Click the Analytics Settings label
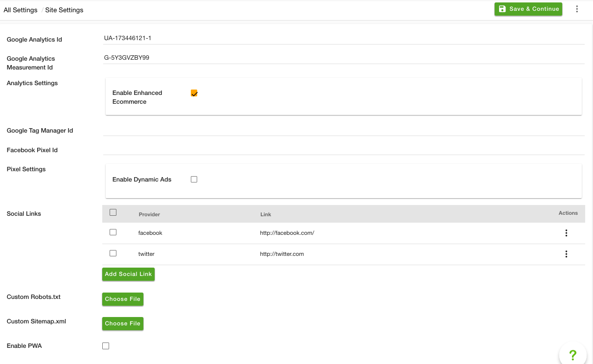Screen dimensions: 593x364 click(32, 83)
